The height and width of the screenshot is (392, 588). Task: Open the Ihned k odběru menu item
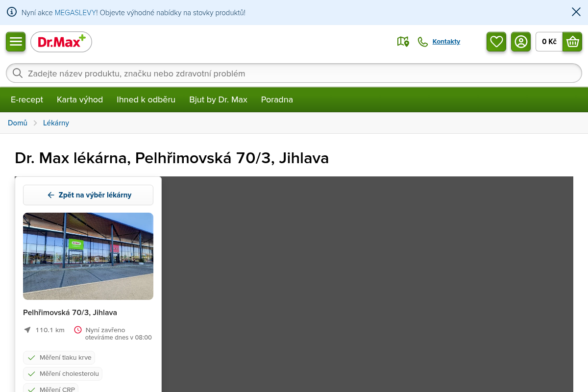[146, 99]
